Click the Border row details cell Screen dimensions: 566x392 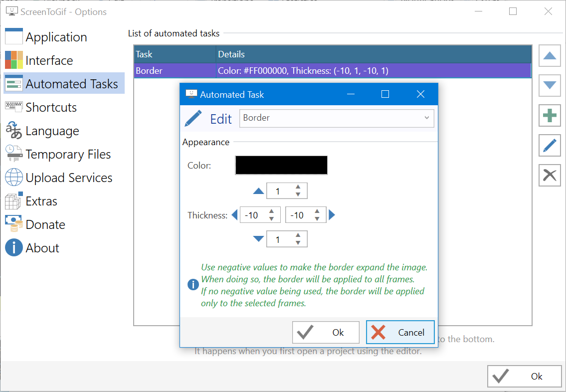[x=374, y=70]
